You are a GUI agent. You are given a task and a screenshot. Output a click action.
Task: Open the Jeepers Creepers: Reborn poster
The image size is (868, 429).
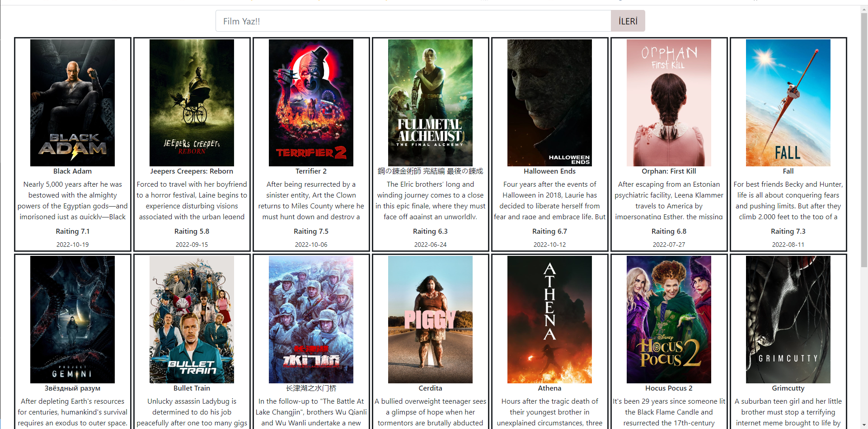pyautogui.click(x=192, y=103)
